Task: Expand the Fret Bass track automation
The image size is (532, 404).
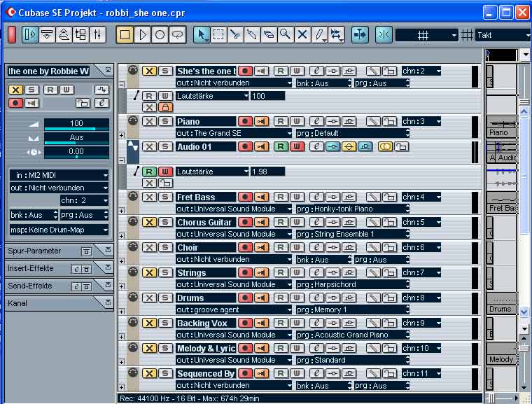Action: pos(122,211)
